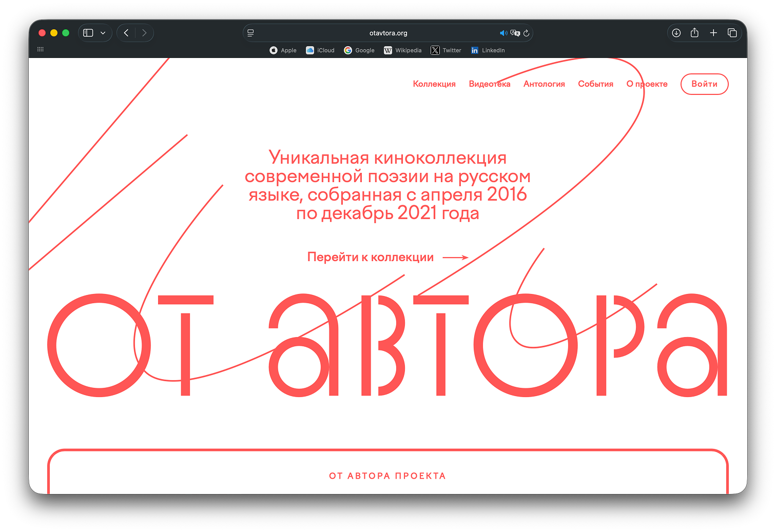Toggle the Safari sidebar

click(x=88, y=33)
